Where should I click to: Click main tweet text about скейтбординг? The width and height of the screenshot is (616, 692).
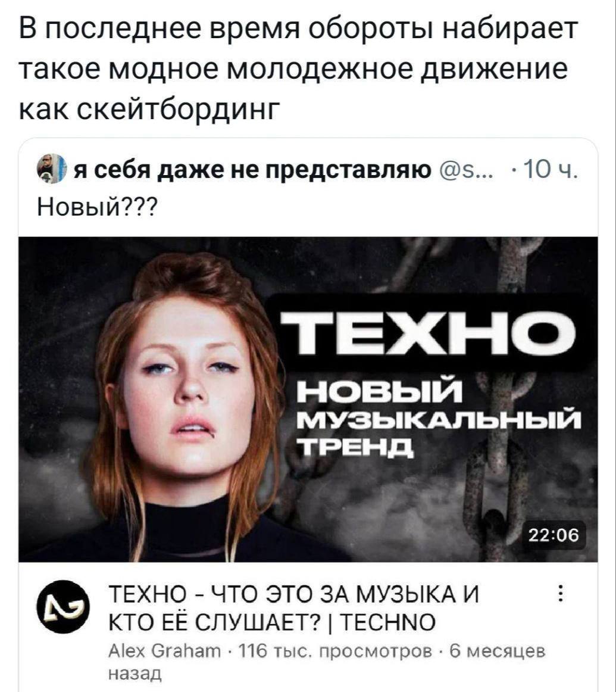tap(299, 69)
